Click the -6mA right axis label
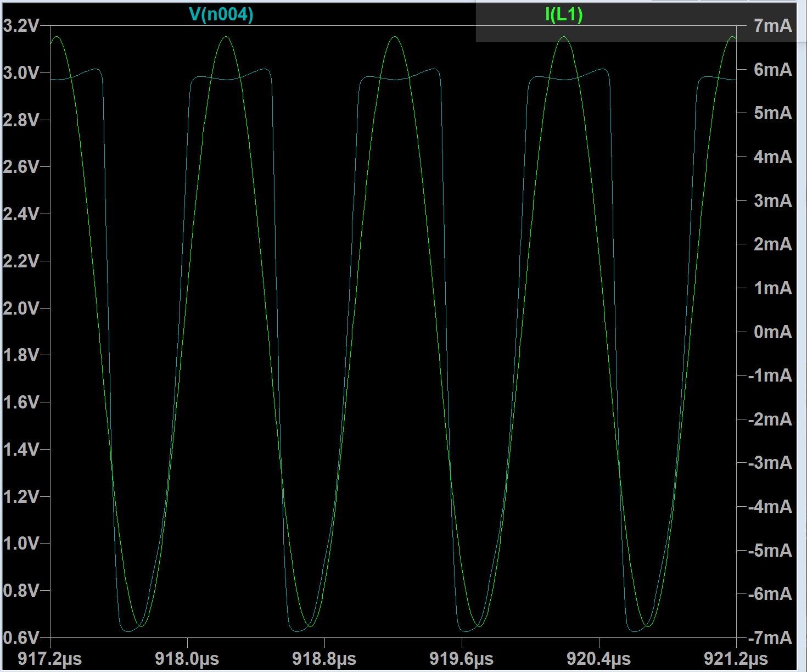 coord(770,593)
